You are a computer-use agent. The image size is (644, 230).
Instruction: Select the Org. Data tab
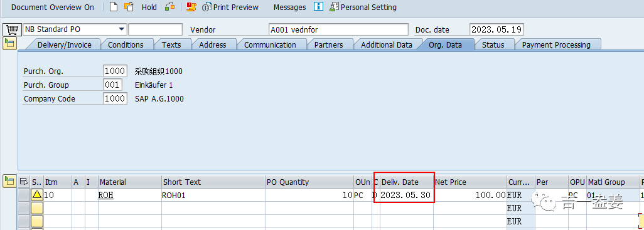[445, 44]
